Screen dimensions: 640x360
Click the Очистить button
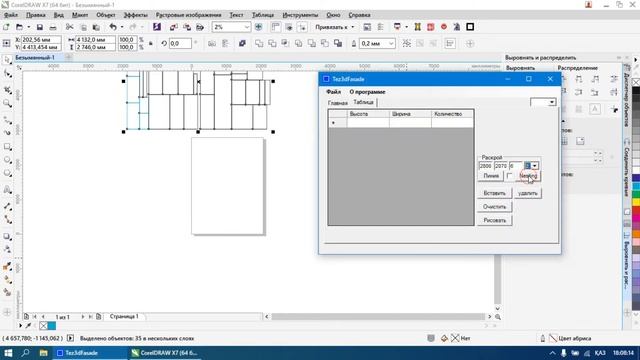494,207
